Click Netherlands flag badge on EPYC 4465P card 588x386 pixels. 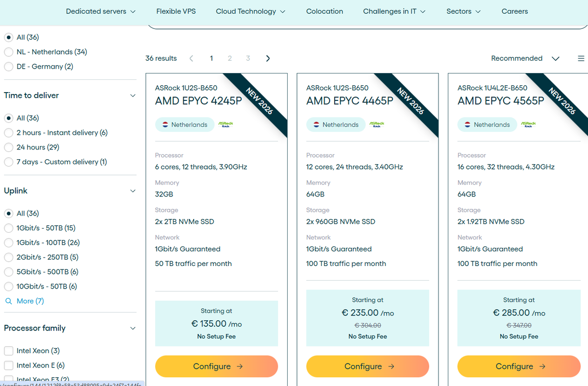336,124
